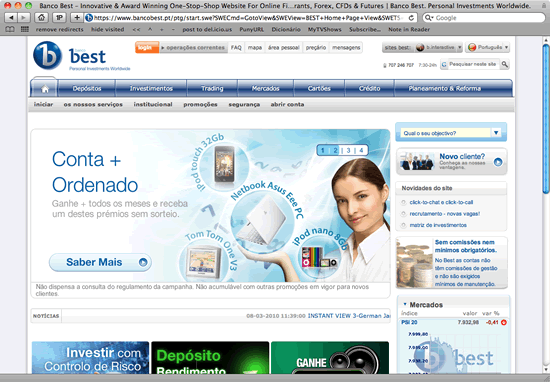This screenshot has height=382, width=550.
Task: Open the Trading tab
Action: 212,88
